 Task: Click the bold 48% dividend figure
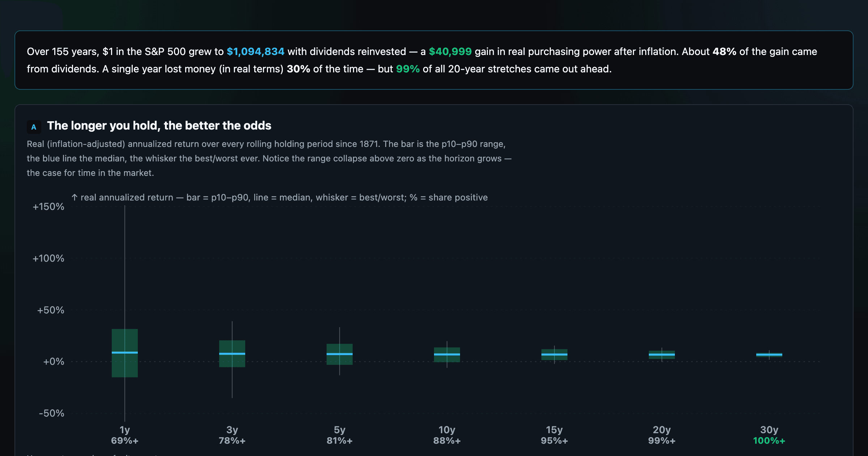[724, 51]
